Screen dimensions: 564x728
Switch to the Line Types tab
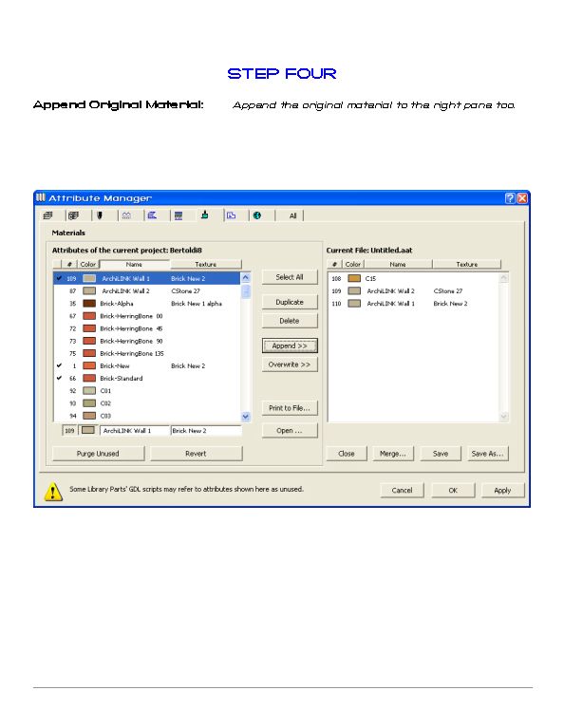tap(126, 215)
